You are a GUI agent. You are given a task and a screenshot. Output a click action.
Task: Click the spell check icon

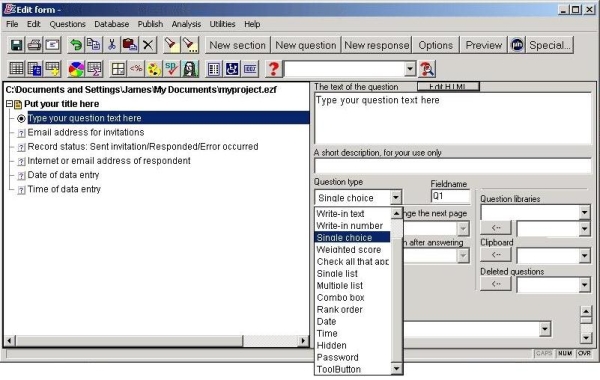click(x=171, y=69)
